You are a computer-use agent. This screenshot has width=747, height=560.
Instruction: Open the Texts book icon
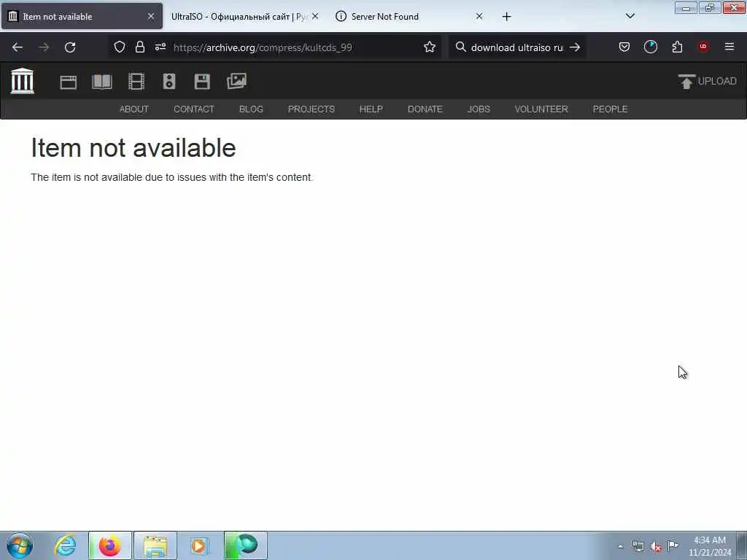coord(102,82)
